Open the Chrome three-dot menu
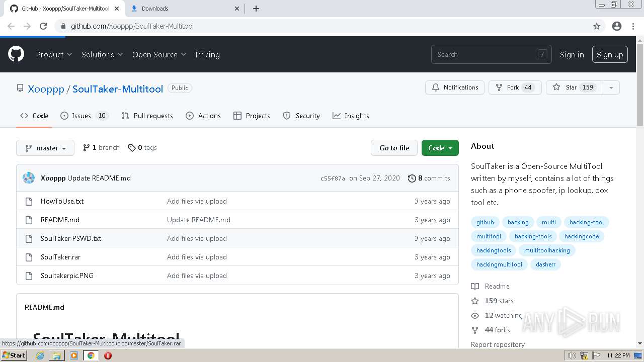Image resolution: width=644 pixels, height=362 pixels. pos(633,26)
